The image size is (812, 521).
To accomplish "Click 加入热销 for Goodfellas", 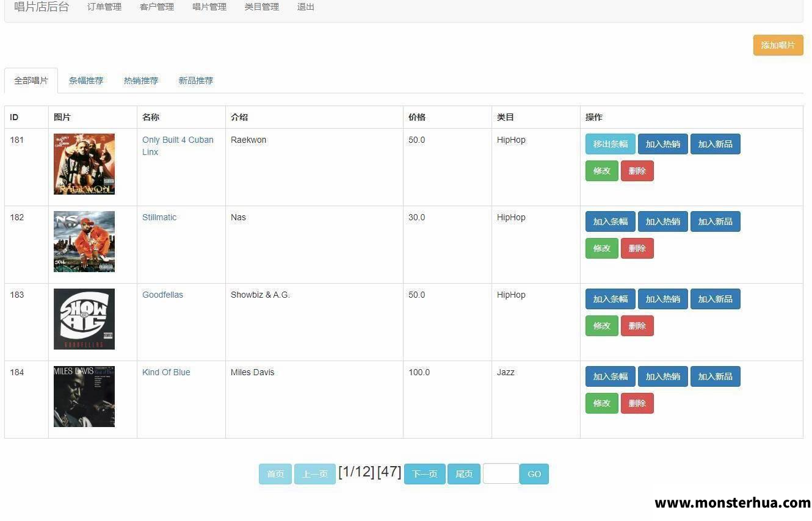I will click(x=663, y=299).
